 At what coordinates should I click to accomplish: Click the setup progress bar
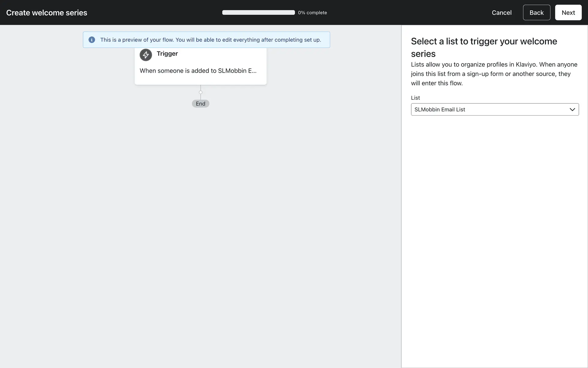tap(258, 13)
